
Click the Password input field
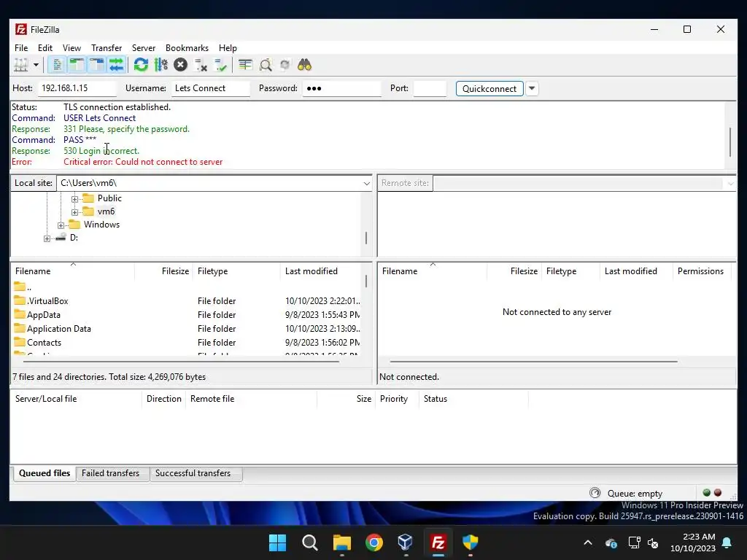click(x=341, y=88)
